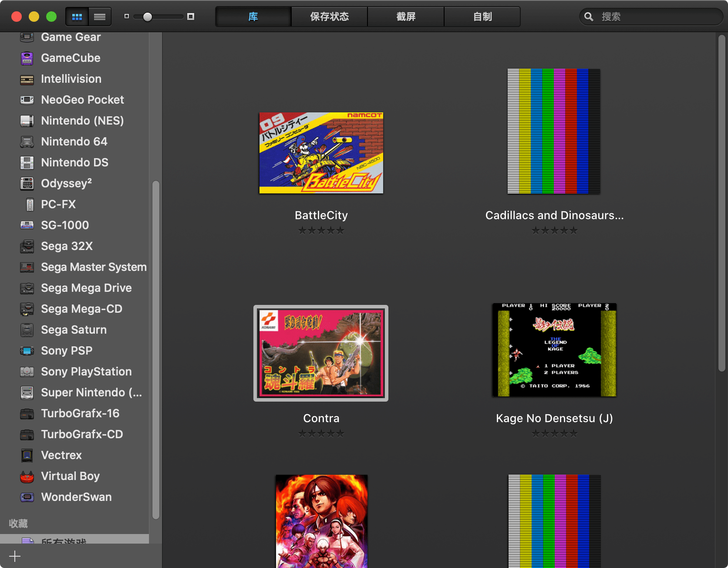Screen dimensions: 728x568
Task: Select the Cadillacs and Dinosaurs color-bars cover
Action: [x=554, y=131]
